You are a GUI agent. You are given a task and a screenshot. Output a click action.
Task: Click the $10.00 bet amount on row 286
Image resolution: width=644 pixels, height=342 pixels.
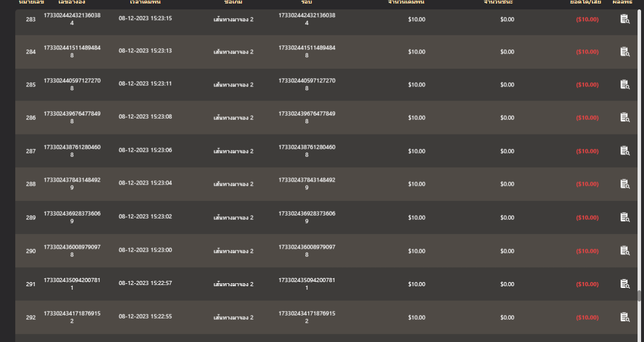pyautogui.click(x=416, y=118)
